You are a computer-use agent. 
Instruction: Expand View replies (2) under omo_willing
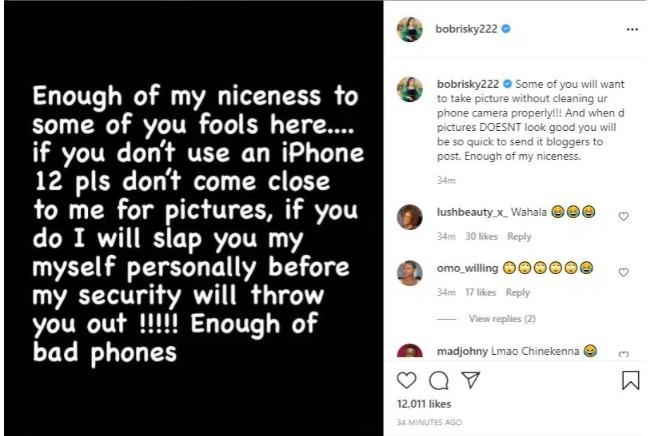coord(502,318)
